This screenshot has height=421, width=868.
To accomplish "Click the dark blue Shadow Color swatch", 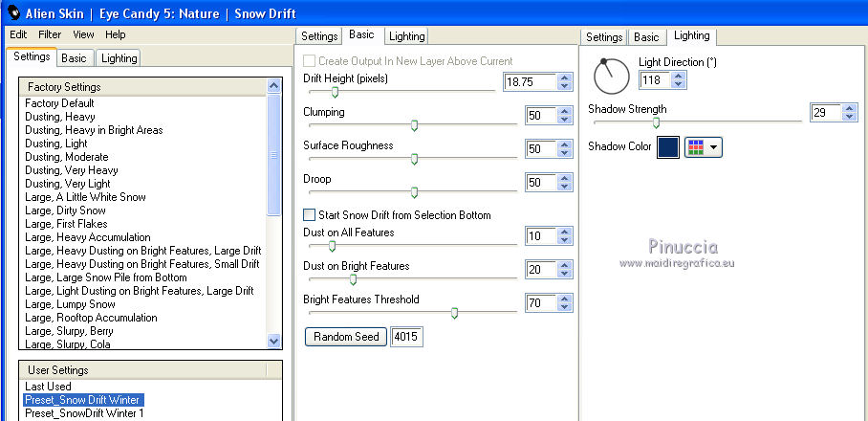I will pos(668,147).
